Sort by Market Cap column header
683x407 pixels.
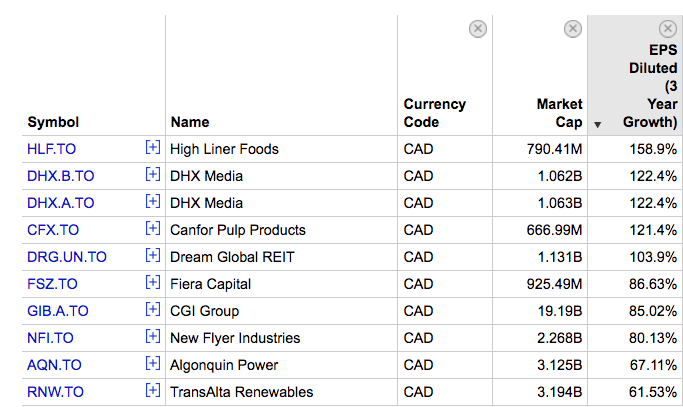[559, 113]
